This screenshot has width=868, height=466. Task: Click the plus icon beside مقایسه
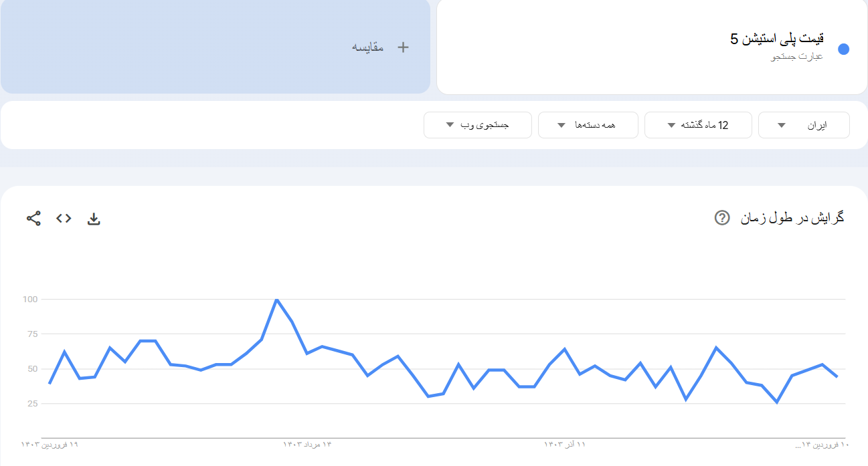pyautogui.click(x=403, y=47)
